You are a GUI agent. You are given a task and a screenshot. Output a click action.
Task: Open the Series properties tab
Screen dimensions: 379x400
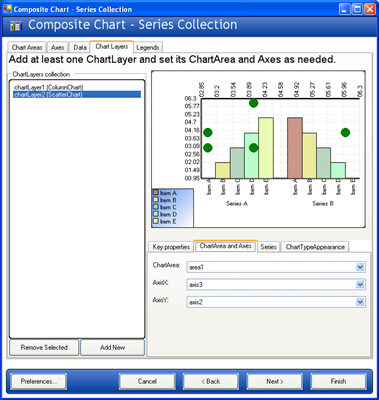(268, 247)
